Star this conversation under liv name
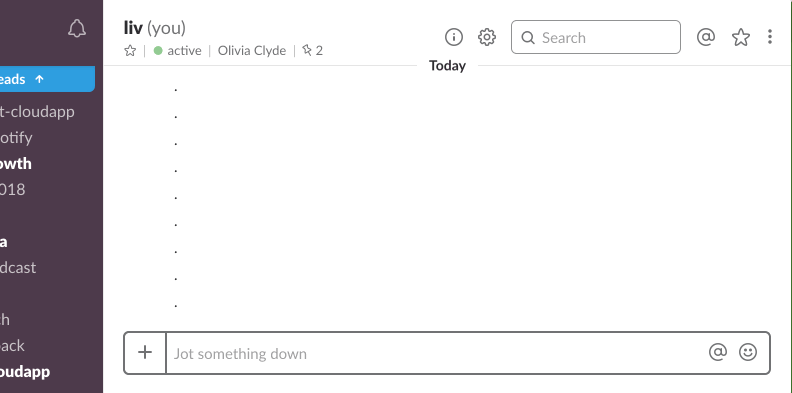This screenshot has height=393, width=792. [x=130, y=51]
